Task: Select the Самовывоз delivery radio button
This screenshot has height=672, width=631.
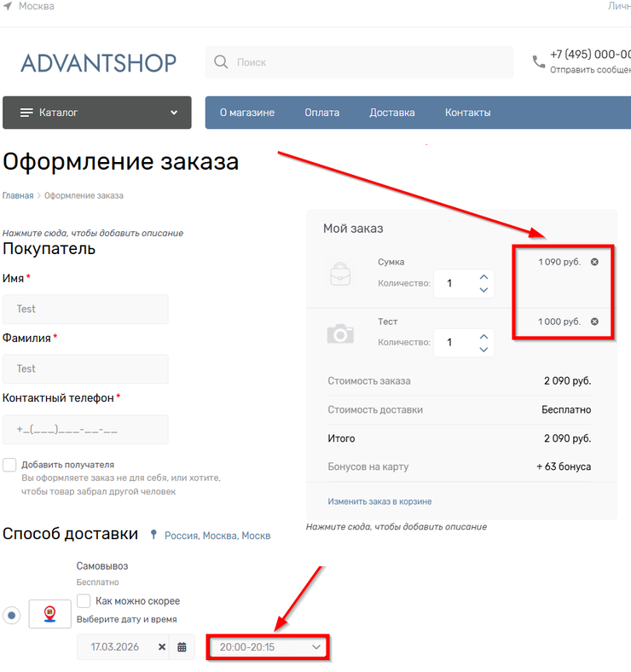Action: click(x=12, y=616)
